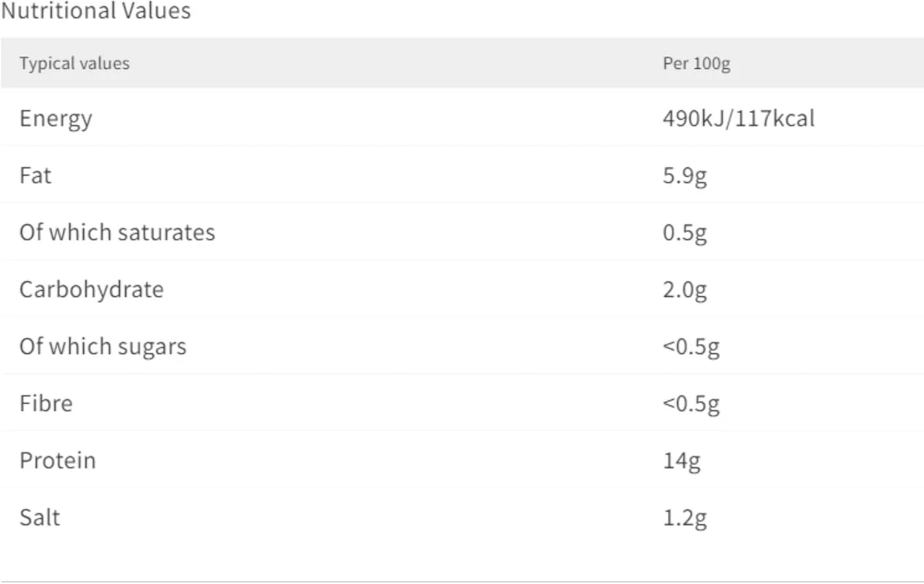This screenshot has width=924, height=584.
Task: Select the Of which sugars label
Action: click(x=103, y=346)
